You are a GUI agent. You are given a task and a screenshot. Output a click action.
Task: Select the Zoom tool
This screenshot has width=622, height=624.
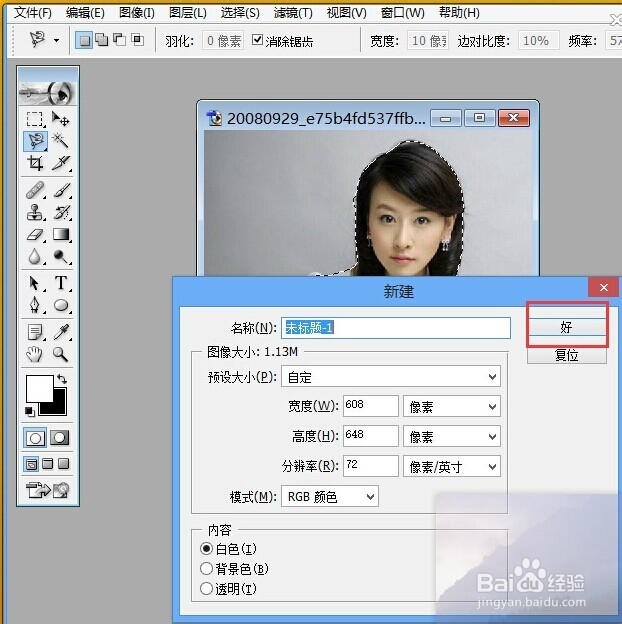[x=60, y=354]
